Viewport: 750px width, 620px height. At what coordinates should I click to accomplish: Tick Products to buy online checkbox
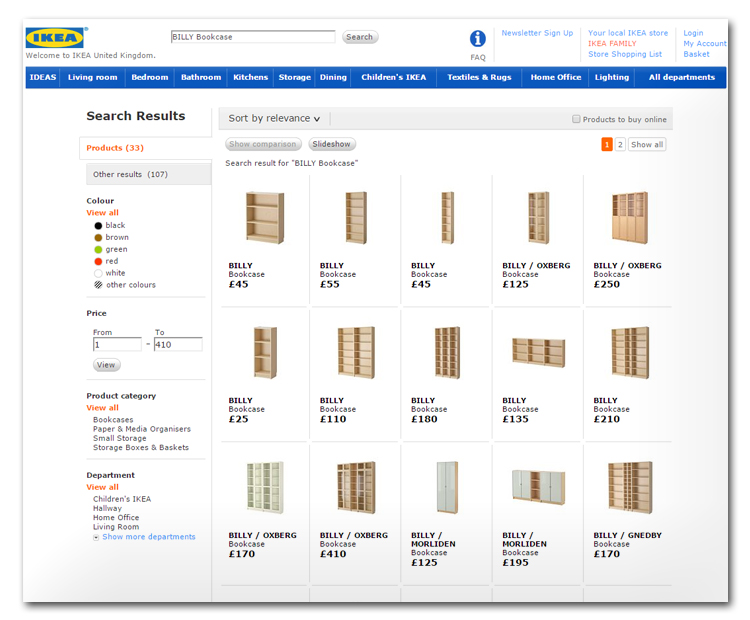(576, 119)
